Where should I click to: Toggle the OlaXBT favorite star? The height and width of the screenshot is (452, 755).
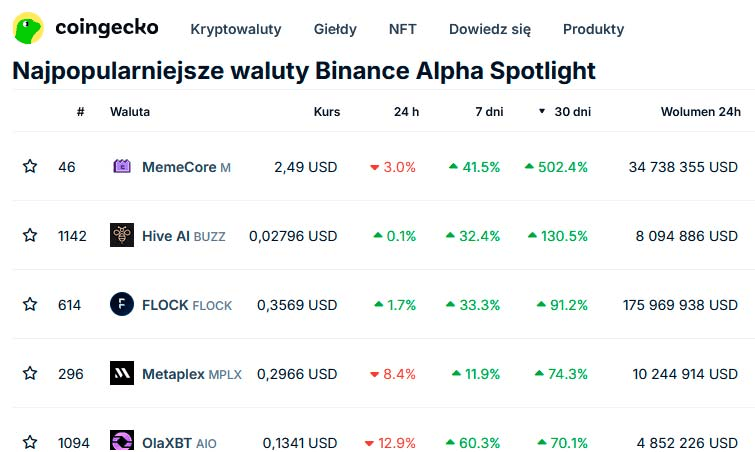tap(30, 442)
